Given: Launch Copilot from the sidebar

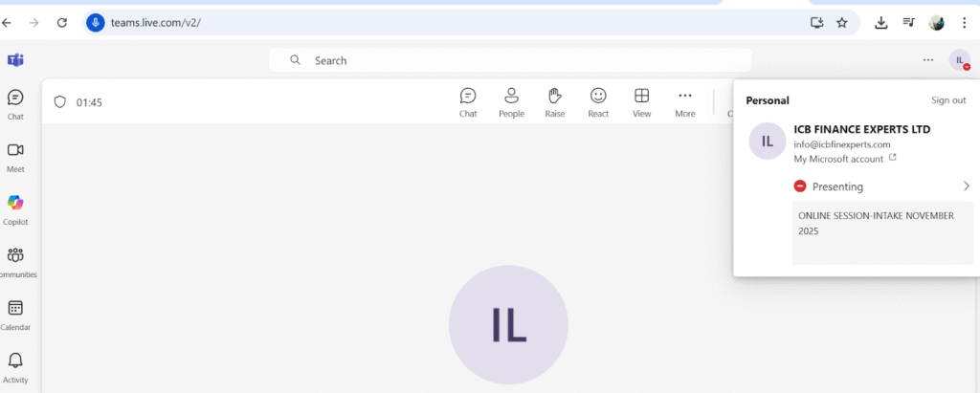Looking at the screenshot, I should point(15,209).
